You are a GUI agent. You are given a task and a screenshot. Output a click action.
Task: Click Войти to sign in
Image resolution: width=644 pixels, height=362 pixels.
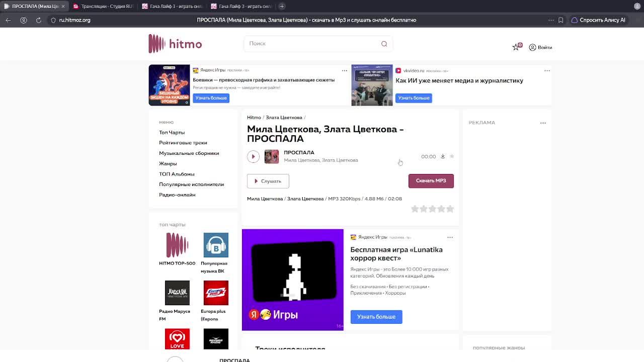[x=540, y=47]
